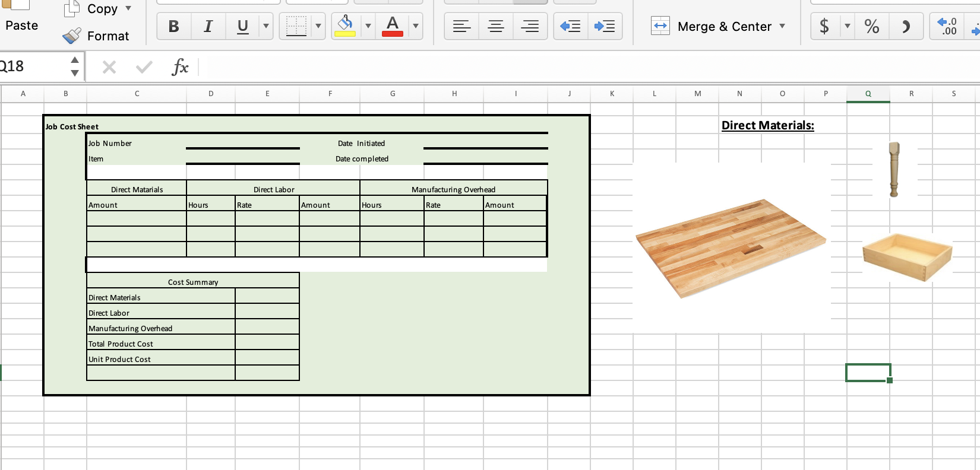Toggle Italic formatting

[x=208, y=26]
